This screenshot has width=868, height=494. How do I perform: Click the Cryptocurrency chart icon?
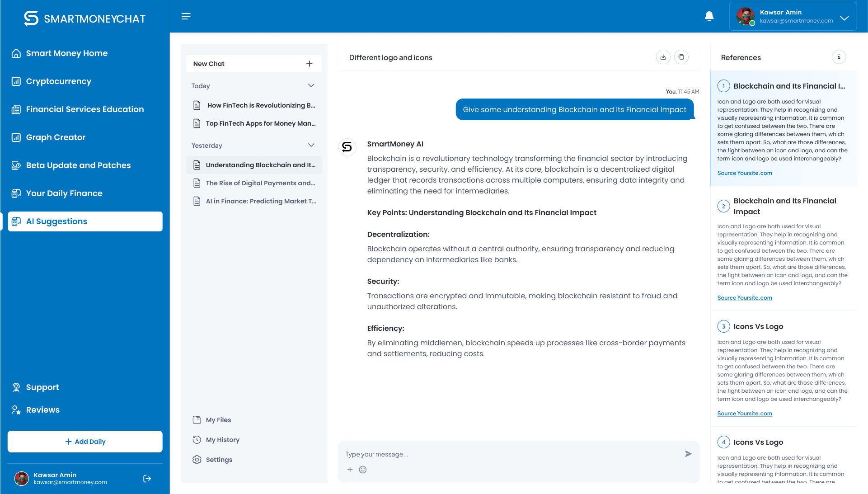pos(16,81)
